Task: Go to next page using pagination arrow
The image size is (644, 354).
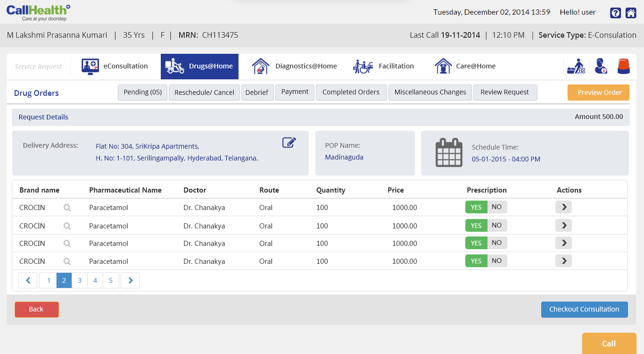Action: coord(130,280)
